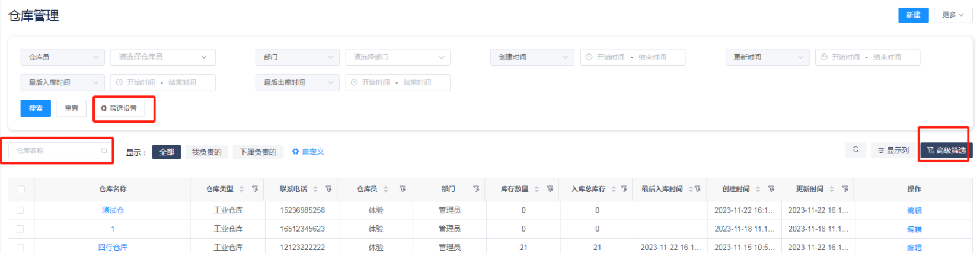Click the search magnifier icon in 仓库名称 box

point(104,150)
